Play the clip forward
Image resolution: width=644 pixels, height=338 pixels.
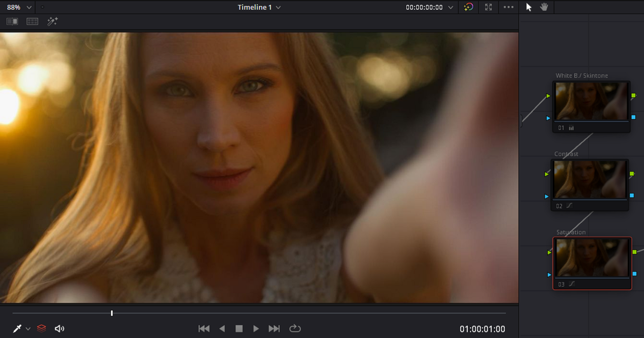coord(256,328)
